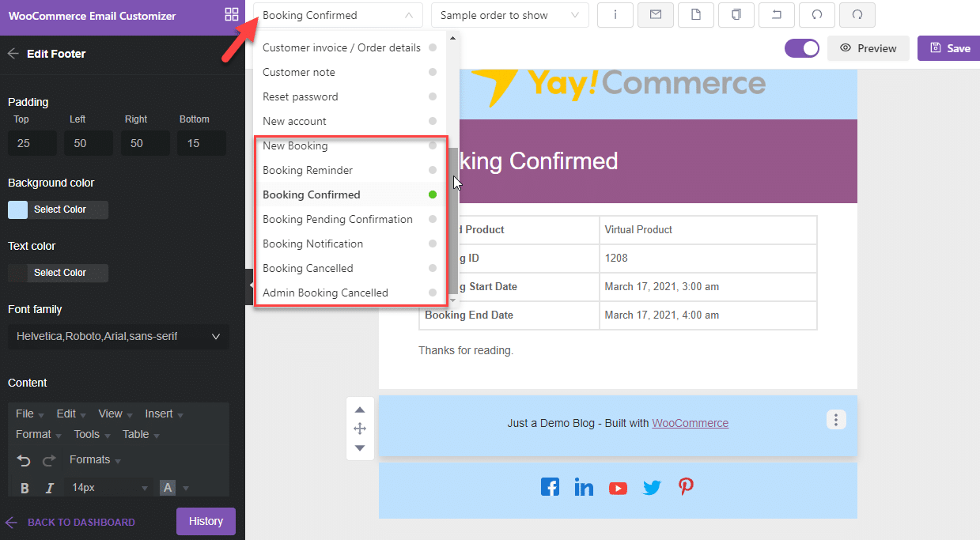Toggle bold in the content editor
Image resolution: width=980 pixels, height=540 pixels.
pyautogui.click(x=25, y=488)
